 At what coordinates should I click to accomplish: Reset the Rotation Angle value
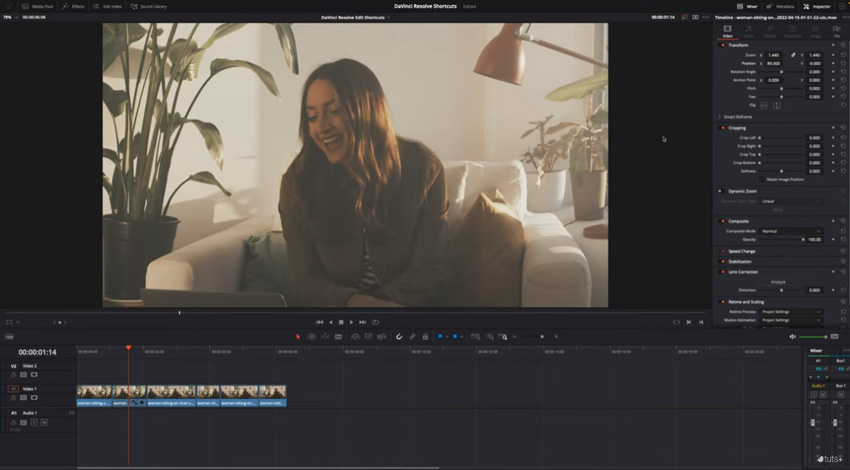(843, 72)
